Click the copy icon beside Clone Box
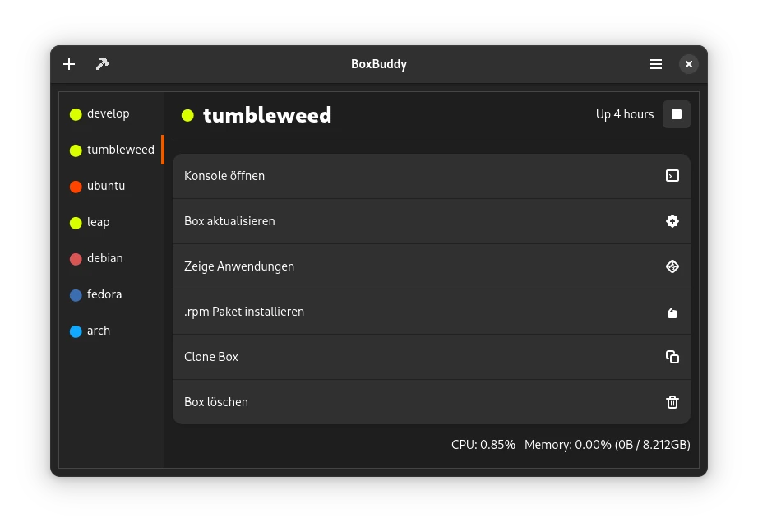The height and width of the screenshot is (532, 758). [672, 356]
